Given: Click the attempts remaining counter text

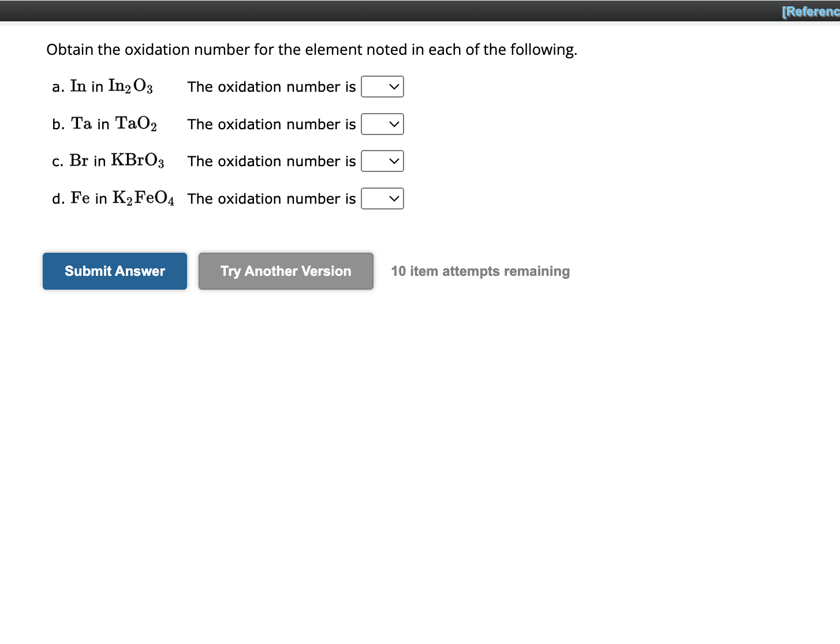Looking at the screenshot, I should tap(480, 271).
